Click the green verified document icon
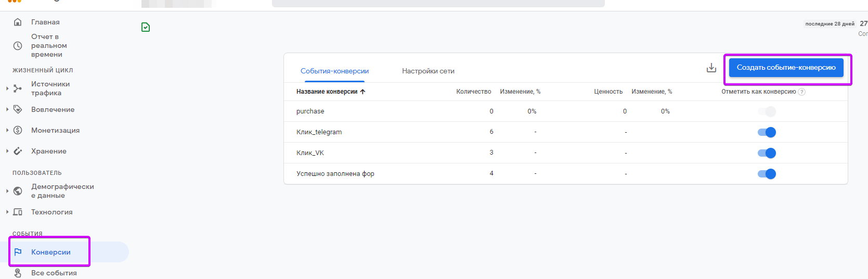 point(146,27)
